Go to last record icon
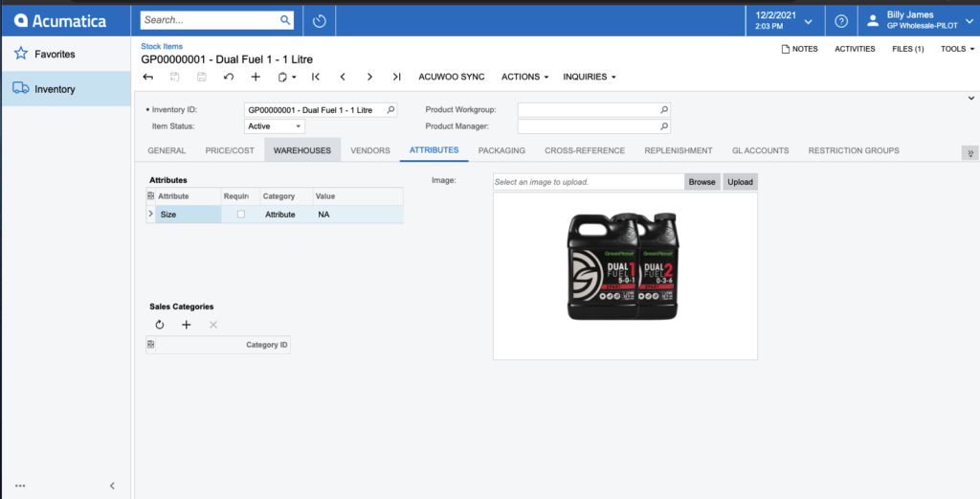Screen dimensions: 980x499 point(396,77)
